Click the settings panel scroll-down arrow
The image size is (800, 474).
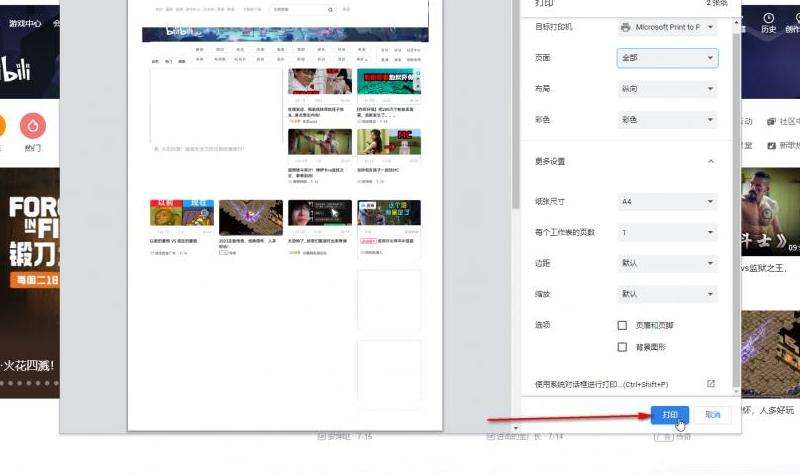(x=736, y=391)
